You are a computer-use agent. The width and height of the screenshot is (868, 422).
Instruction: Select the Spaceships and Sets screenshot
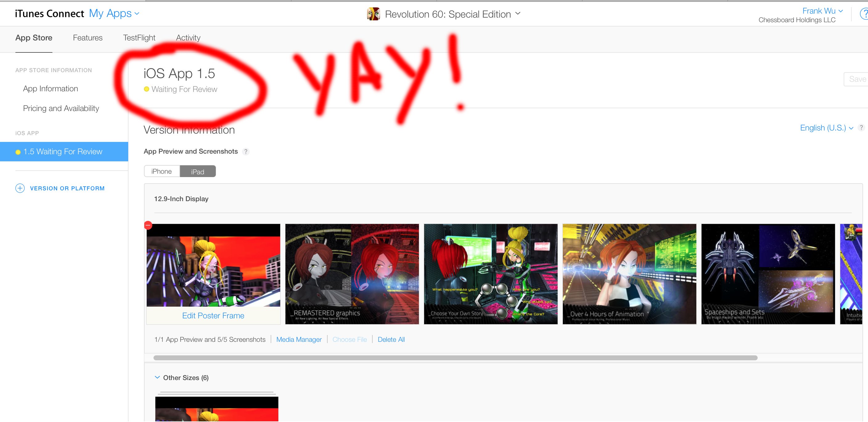(768, 274)
